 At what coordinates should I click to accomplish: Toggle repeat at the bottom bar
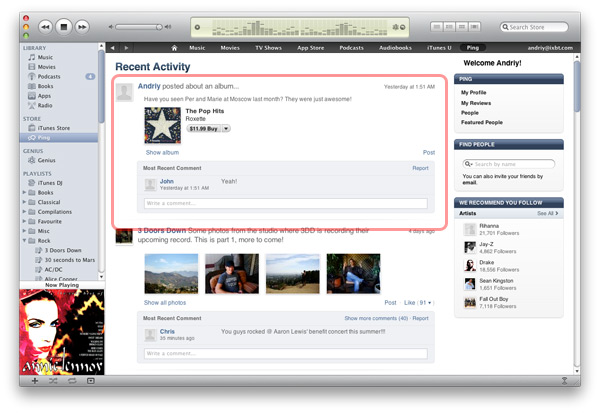(72, 381)
